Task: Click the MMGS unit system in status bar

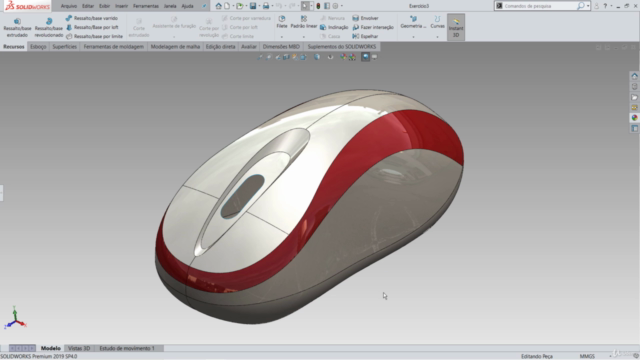Action: pos(587,356)
